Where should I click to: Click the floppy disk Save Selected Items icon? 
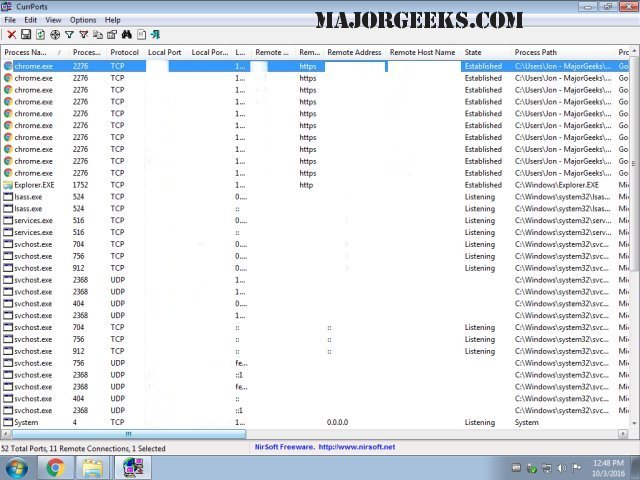click(26, 35)
